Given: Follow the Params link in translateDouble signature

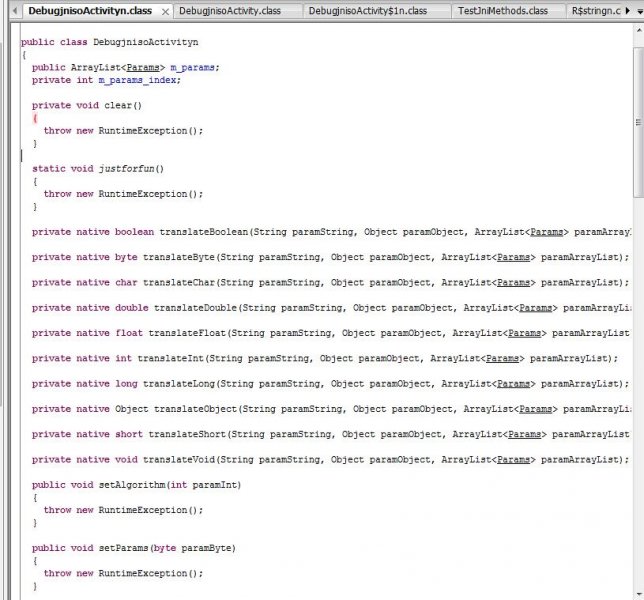Looking at the screenshot, I should 535,308.
